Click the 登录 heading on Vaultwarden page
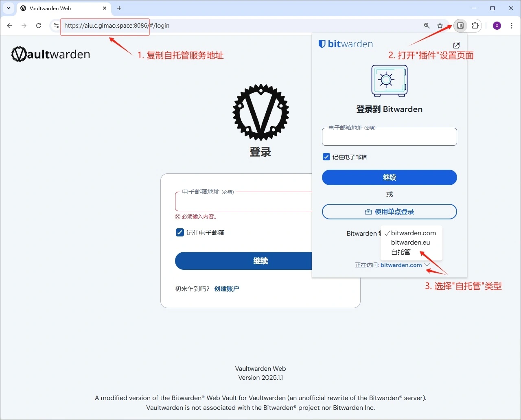This screenshot has width=521, height=420. (x=260, y=152)
